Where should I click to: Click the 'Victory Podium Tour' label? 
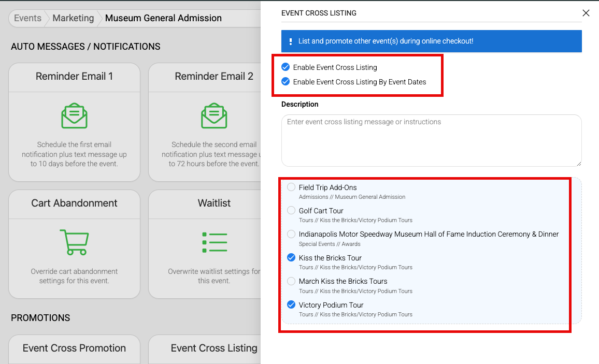click(x=331, y=305)
